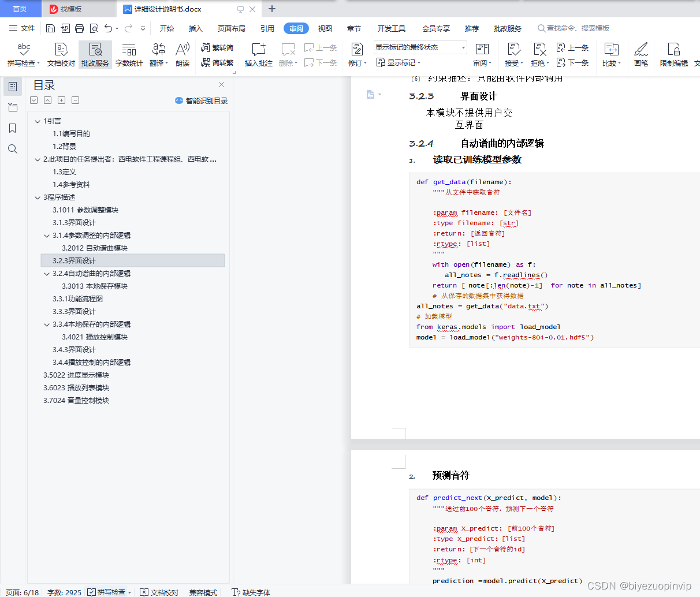Open the bookmark icon in left sidebar
The image size is (700, 597).
[x=13, y=128]
